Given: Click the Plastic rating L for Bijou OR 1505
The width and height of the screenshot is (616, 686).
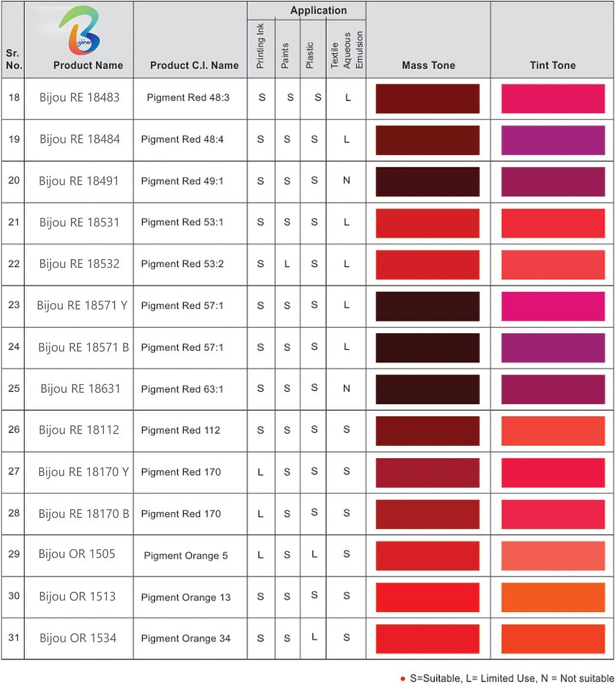Looking at the screenshot, I should coord(314,554).
